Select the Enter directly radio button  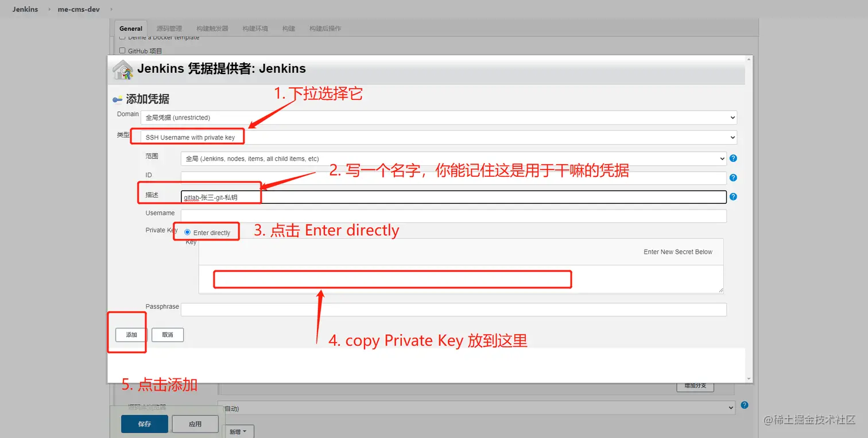188,232
